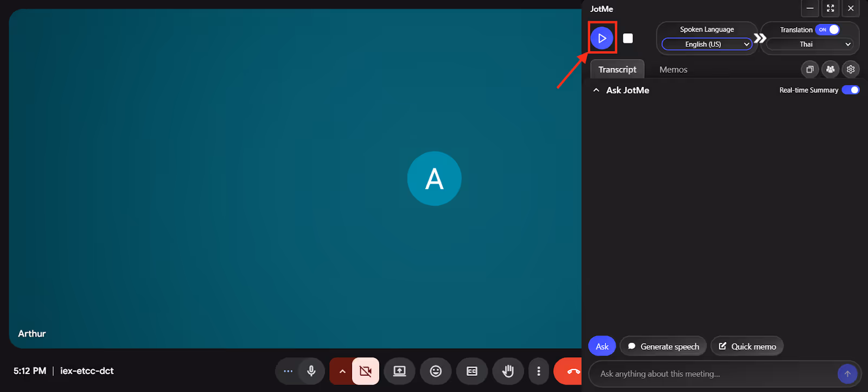Click the meeting code iex-etcc-dct
Screen dimensions: 868x392
click(87, 371)
